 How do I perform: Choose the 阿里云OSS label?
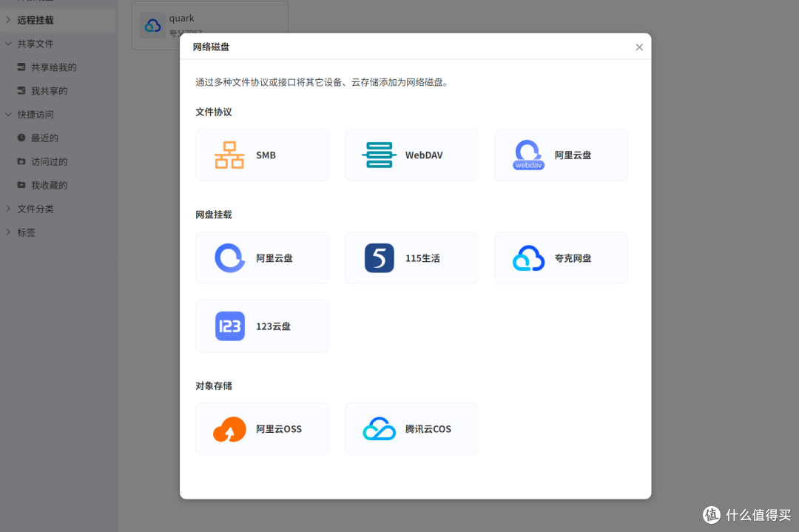279,429
